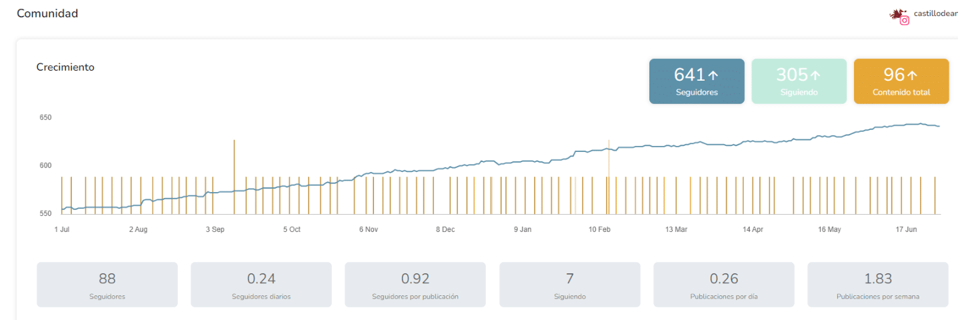The width and height of the screenshot is (980, 320).
Task: Click the up arrow next to 305
Action: (x=815, y=75)
